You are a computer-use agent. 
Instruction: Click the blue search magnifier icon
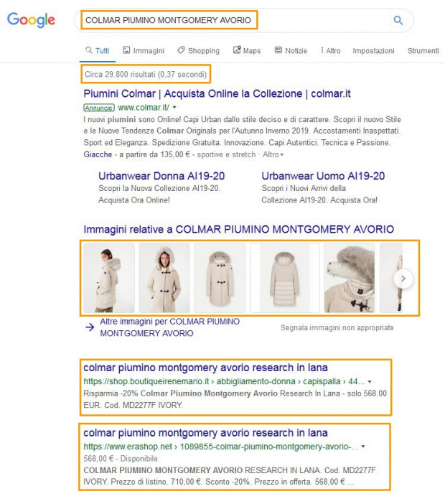[x=398, y=20]
